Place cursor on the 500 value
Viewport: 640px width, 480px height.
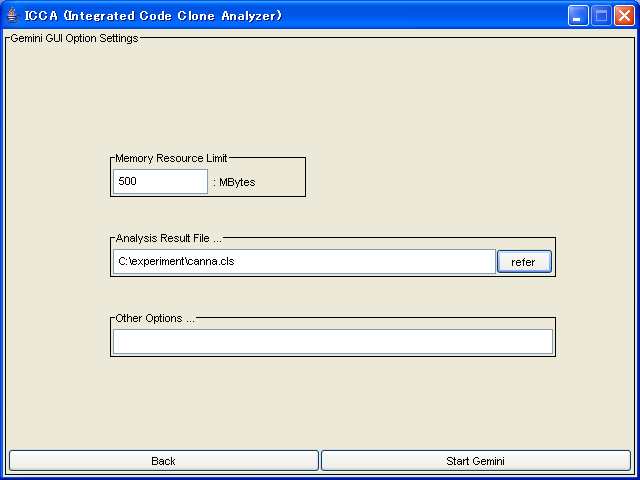pyautogui.click(x=127, y=182)
